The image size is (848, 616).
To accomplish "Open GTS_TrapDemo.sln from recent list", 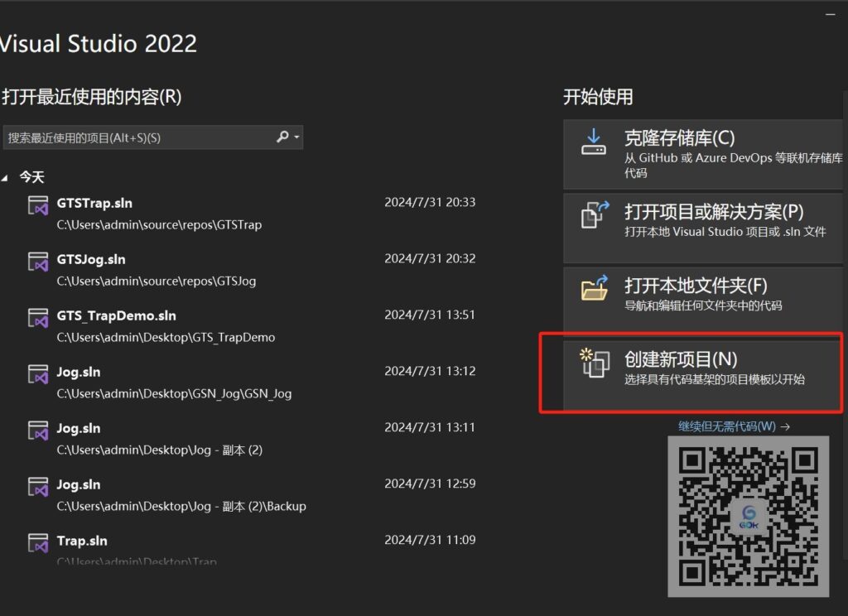I will (x=116, y=315).
